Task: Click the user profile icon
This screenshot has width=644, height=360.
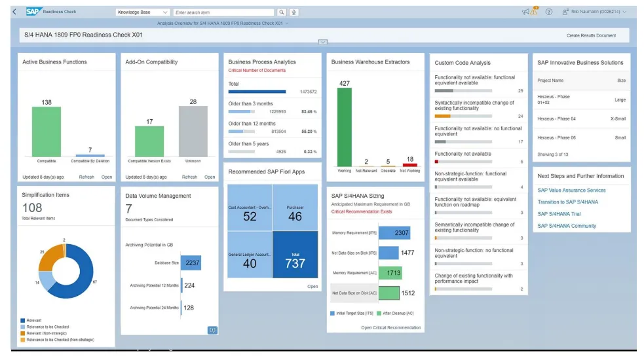Action: coord(565,12)
